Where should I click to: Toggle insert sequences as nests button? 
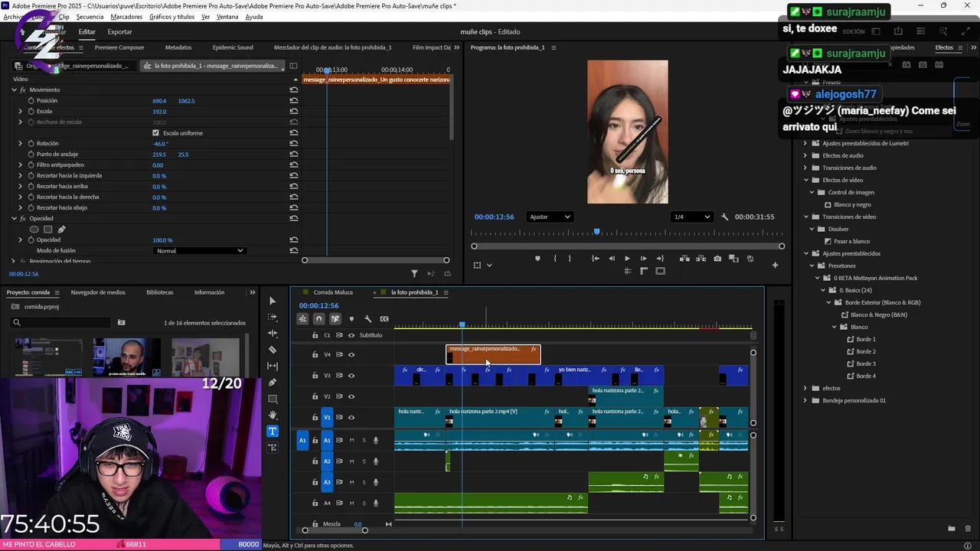click(x=303, y=319)
